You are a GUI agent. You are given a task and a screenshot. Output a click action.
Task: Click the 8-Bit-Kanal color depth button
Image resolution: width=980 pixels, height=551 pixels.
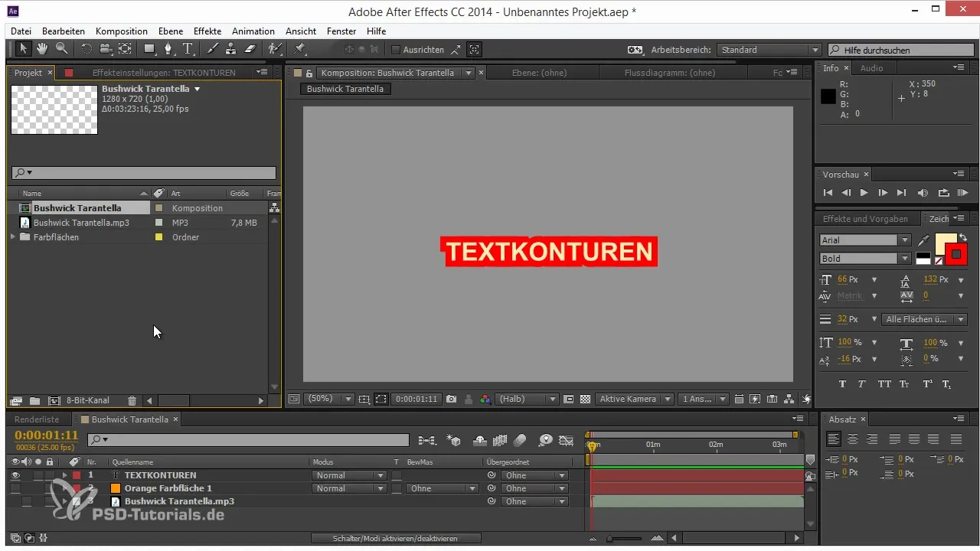(88, 400)
